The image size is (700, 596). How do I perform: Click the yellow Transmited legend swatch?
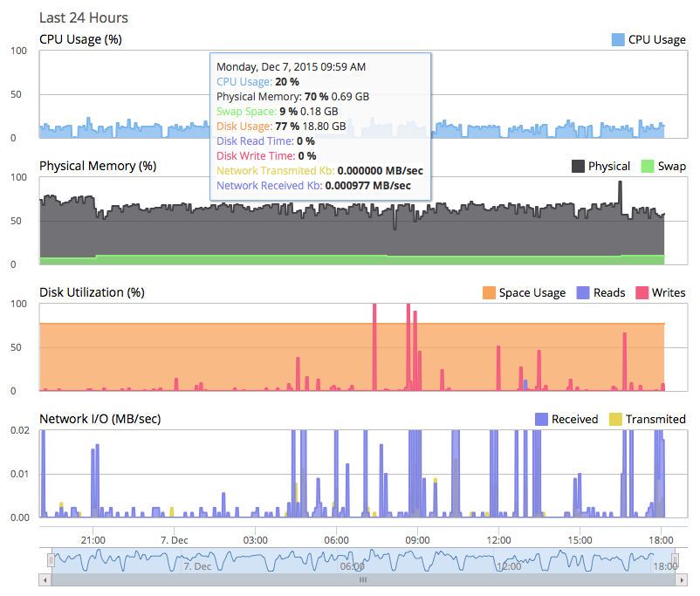pos(614,419)
